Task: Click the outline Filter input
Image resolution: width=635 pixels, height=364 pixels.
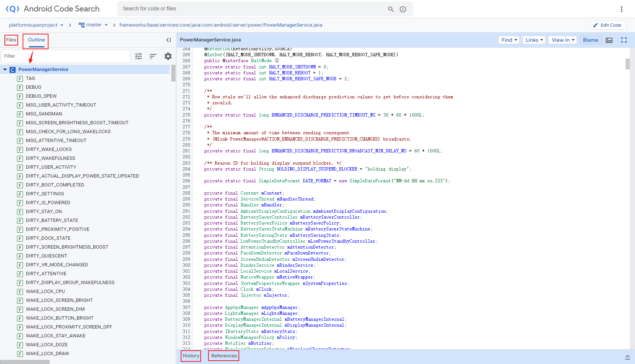Action: (x=66, y=56)
